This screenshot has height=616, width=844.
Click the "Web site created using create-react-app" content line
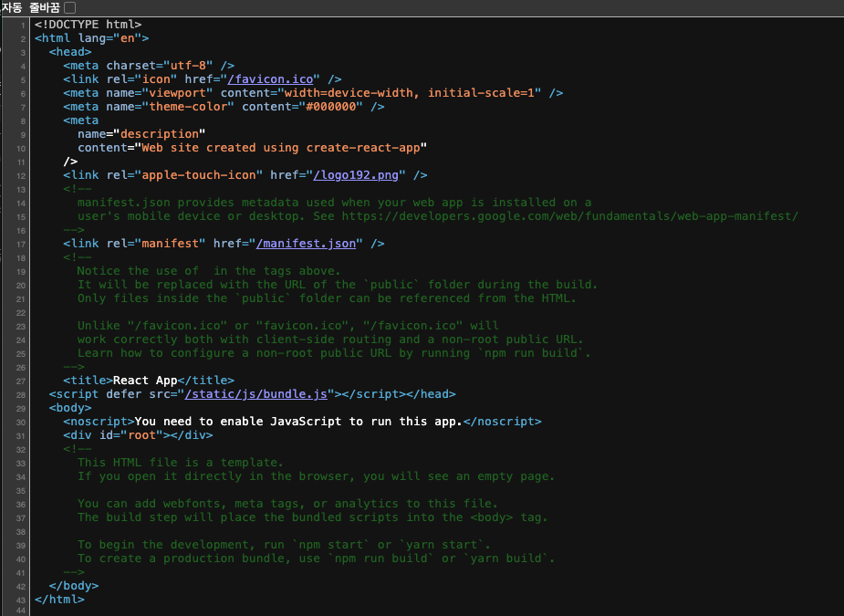pyautogui.click(x=253, y=148)
